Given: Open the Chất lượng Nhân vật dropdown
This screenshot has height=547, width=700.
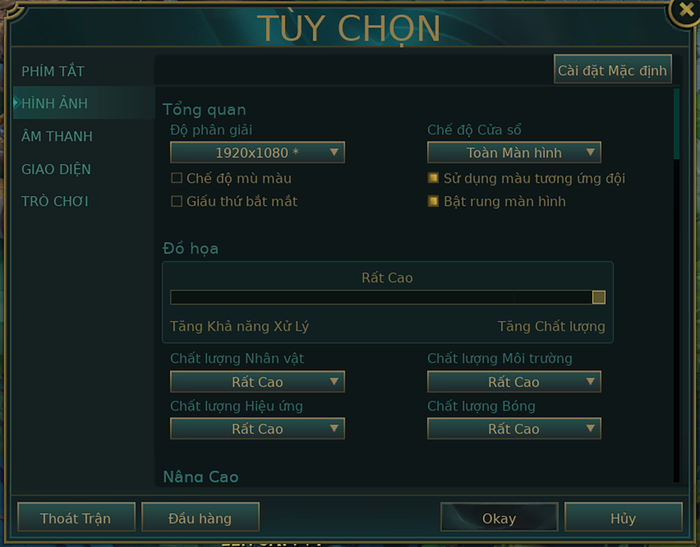Looking at the screenshot, I should click(257, 382).
